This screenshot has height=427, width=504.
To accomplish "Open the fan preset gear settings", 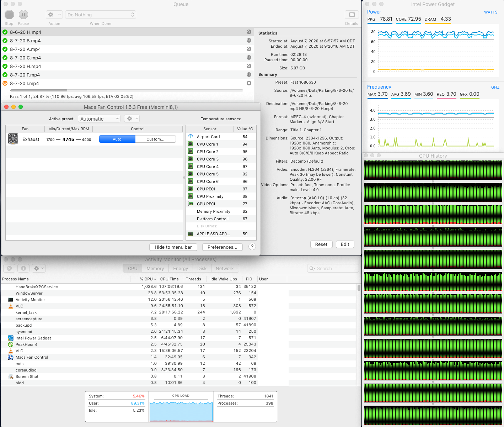I will click(132, 118).
